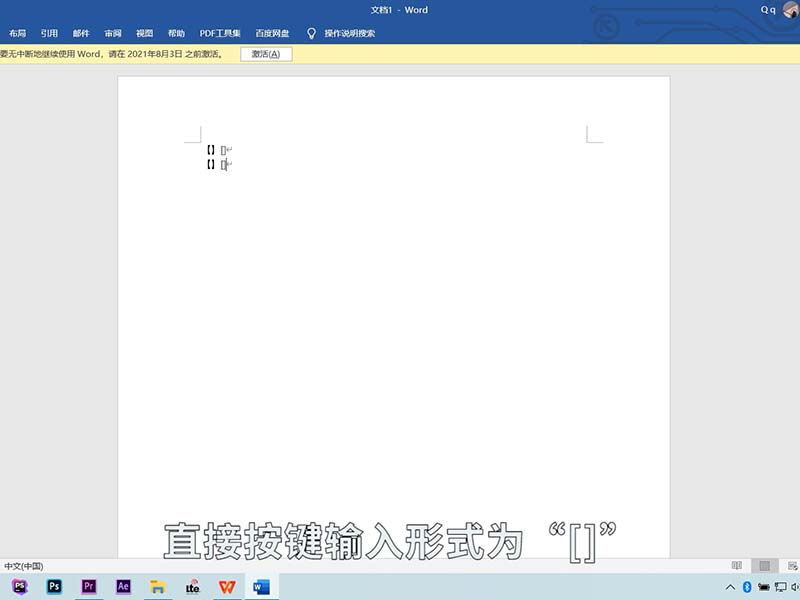This screenshot has width=800, height=600.
Task: Open the 百度网盘 ribbon tab
Action: [x=272, y=33]
